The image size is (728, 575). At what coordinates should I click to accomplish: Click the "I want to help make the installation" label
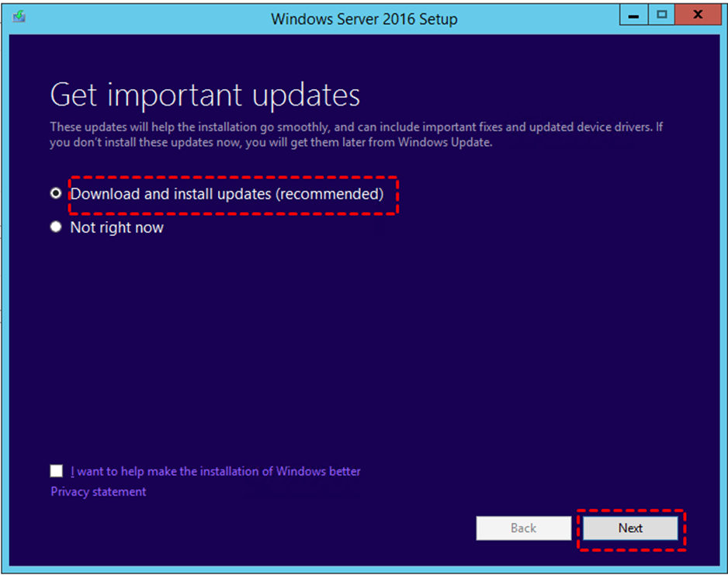pyautogui.click(x=216, y=471)
